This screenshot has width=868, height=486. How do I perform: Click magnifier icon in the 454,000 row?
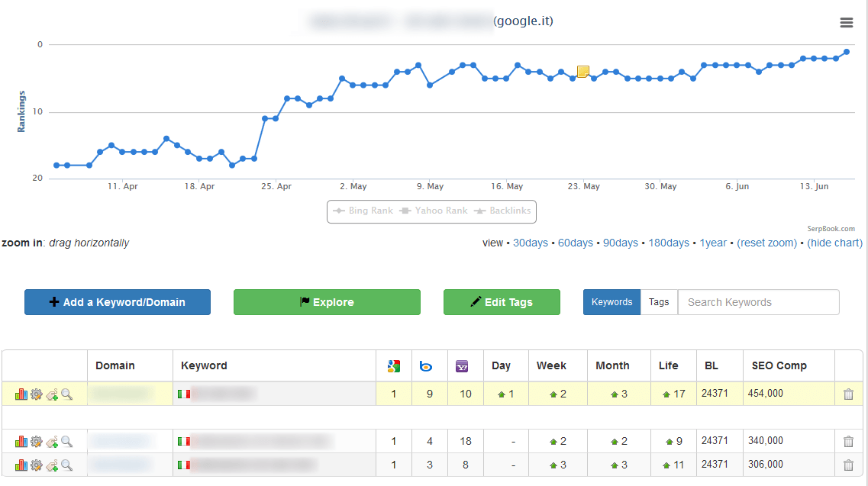click(67, 394)
